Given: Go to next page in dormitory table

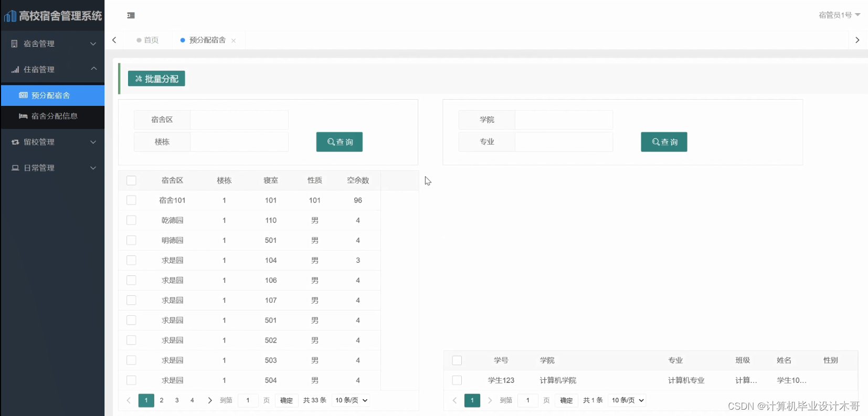Looking at the screenshot, I should point(210,400).
